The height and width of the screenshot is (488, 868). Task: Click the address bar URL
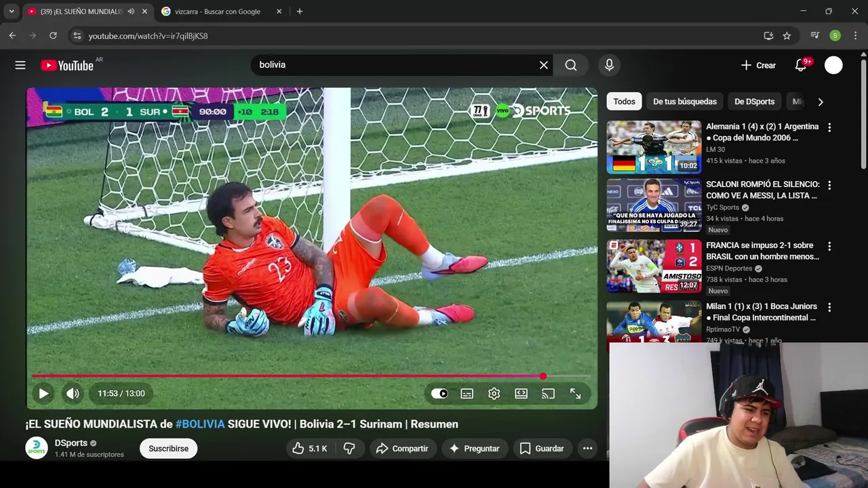[x=148, y=36]
